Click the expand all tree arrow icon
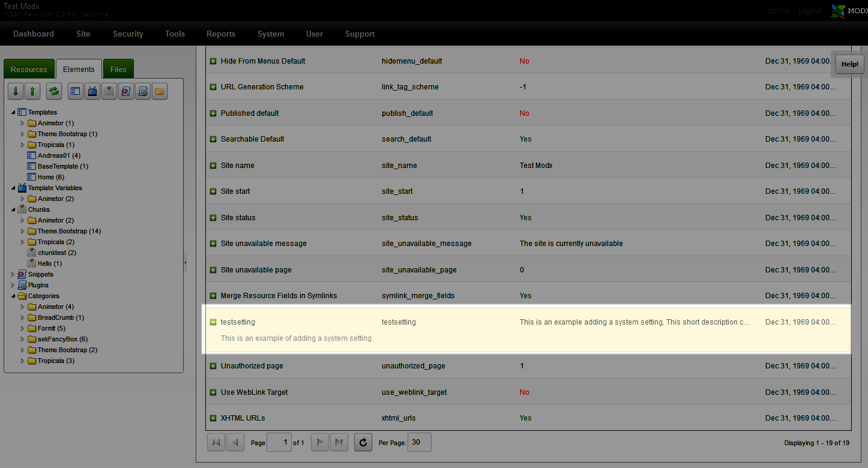 coord(16,91)
